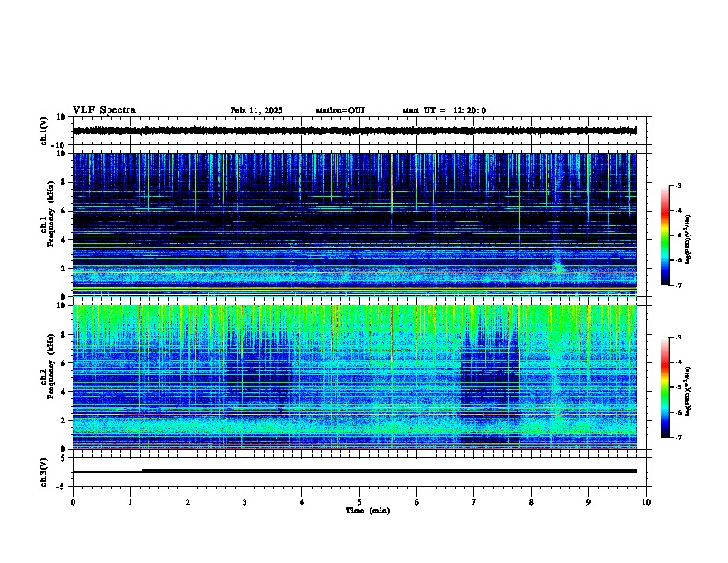The height and width of the screenshot is (563, 728).
Task: Click the ch.2 frequency spectrogram panel
Action: tap(354, 377)
